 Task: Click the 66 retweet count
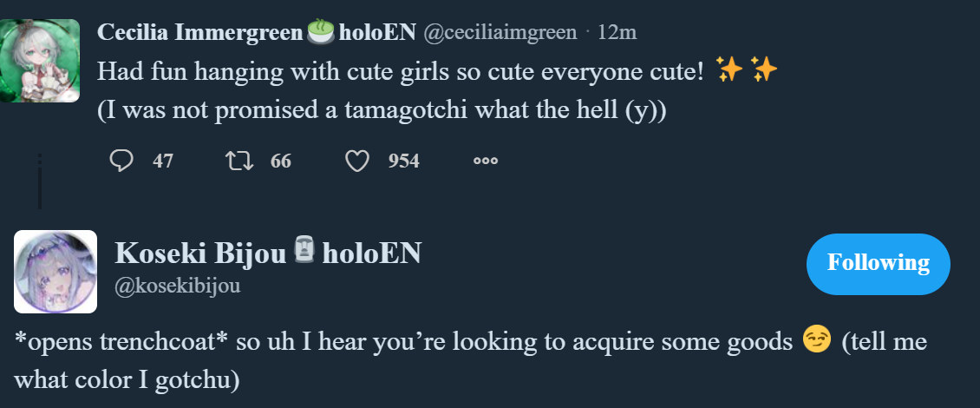[280, 161]
